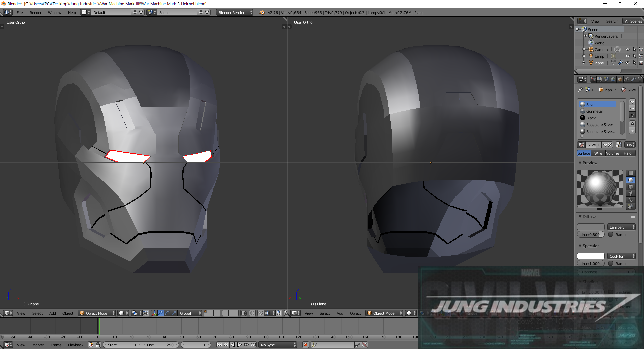The image size is (644, 349).
Task: Expand the Plane item in outliner
Action: point(584,63)
